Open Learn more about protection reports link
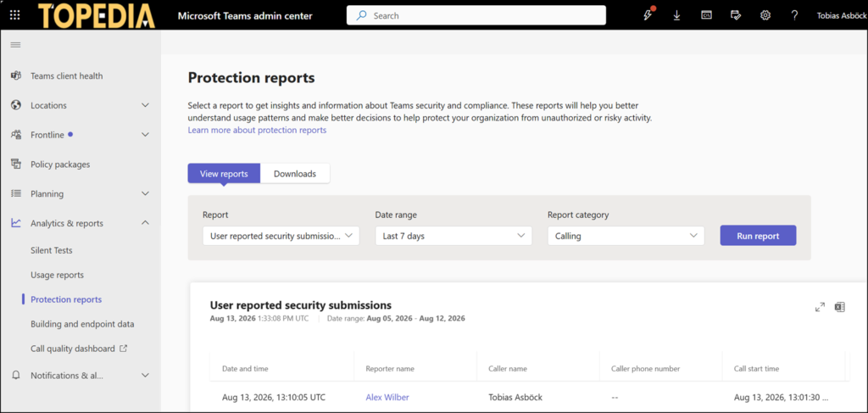The height and width of the screenshot is (413, 868). click(x=257, y=130)
